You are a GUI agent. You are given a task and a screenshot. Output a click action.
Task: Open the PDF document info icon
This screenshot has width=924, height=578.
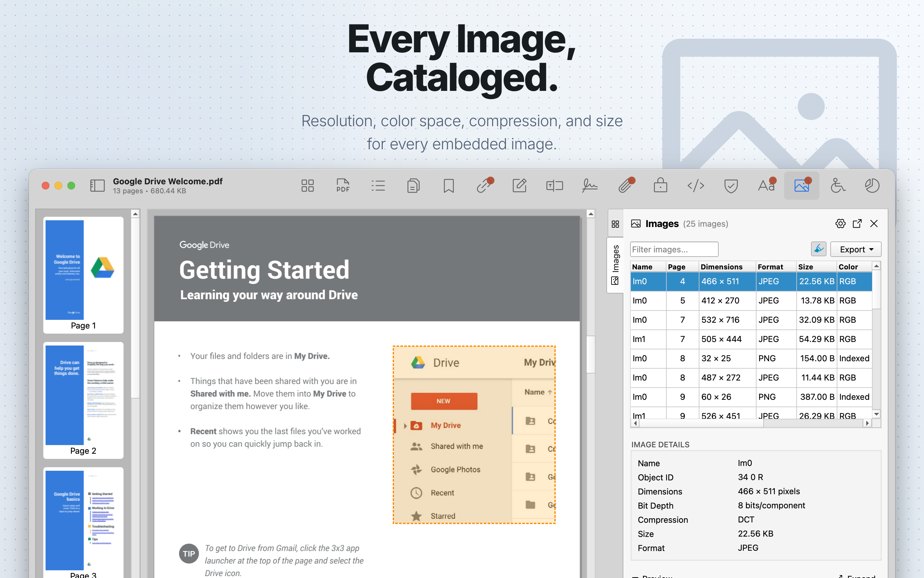(x=343, y=186)
